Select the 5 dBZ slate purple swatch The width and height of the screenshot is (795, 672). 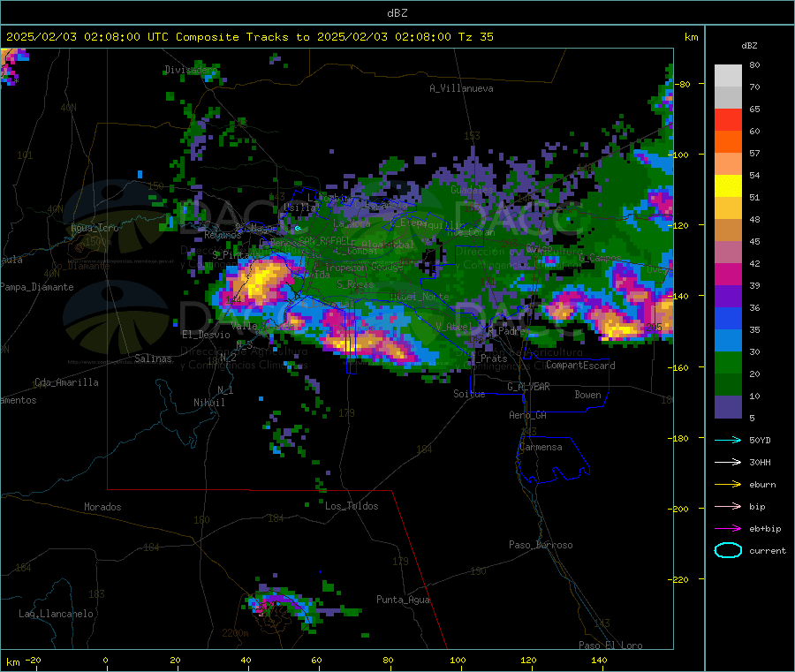coord(728,407)
